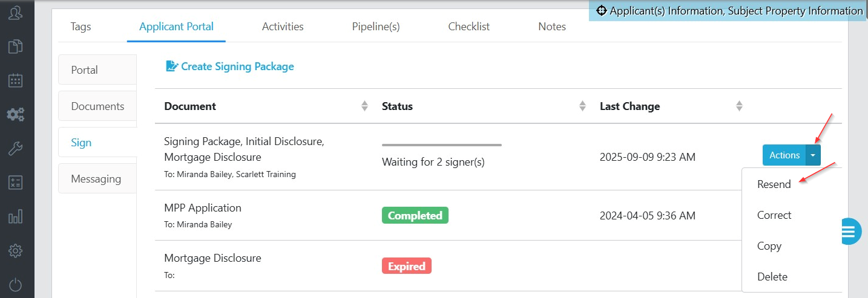Image resolution: width=868 pixels, height=298 pixels.
Task: Open the wrench tools icon
Action: [x=16, y=149]
